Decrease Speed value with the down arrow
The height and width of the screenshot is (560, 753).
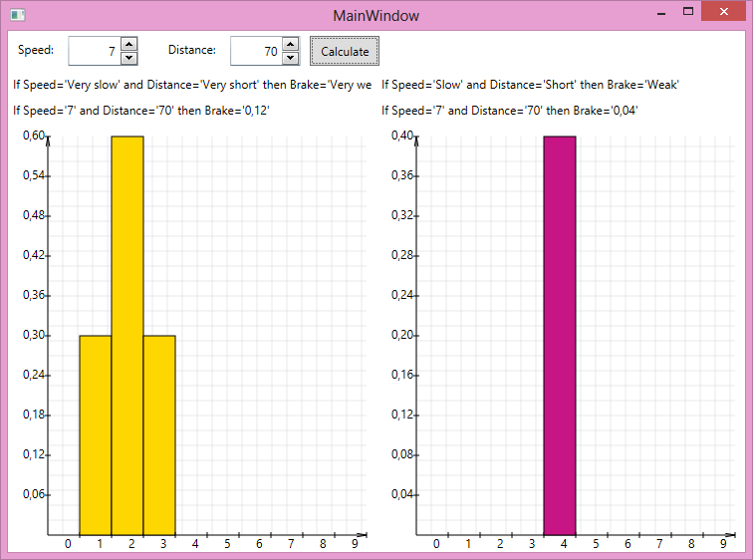(x=128, y=58)
